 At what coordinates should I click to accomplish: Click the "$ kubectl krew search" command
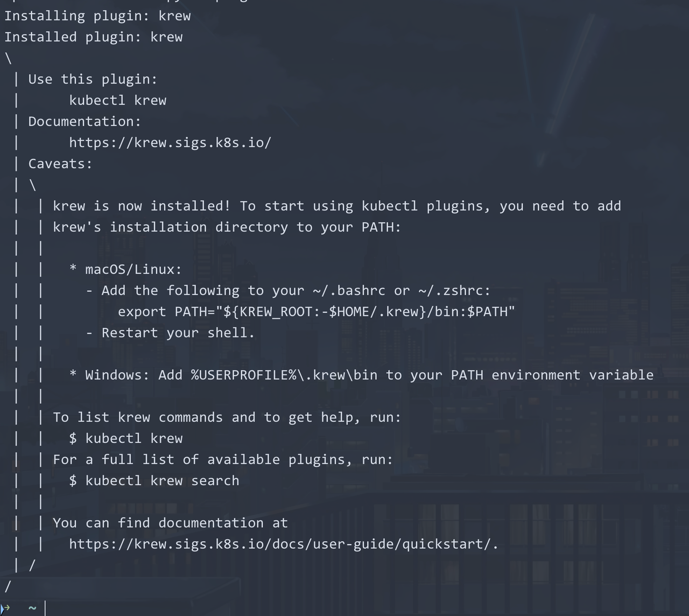(154, 481)
